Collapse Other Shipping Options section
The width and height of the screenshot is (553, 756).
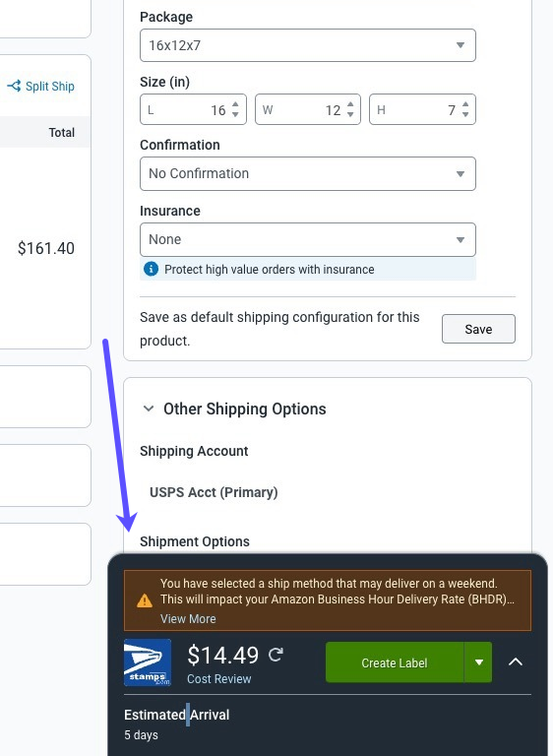point(149,409)
